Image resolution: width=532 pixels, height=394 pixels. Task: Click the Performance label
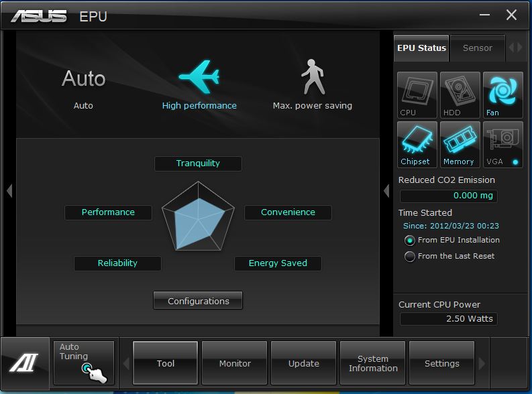point(108,212)
